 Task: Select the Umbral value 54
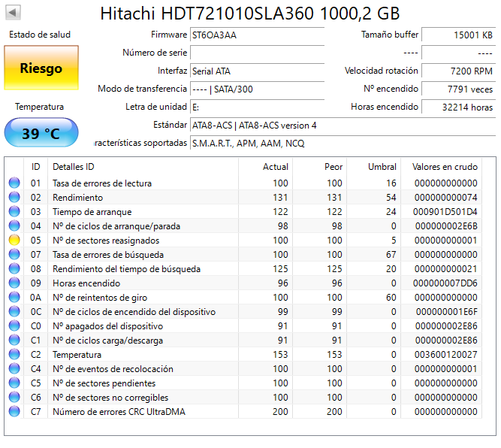coord(391,198)
